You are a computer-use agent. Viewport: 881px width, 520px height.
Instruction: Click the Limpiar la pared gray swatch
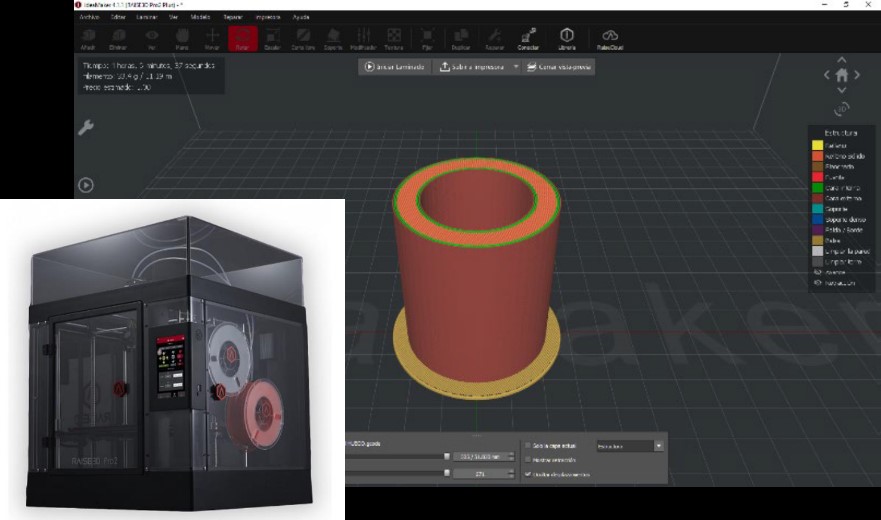(818, 251)
